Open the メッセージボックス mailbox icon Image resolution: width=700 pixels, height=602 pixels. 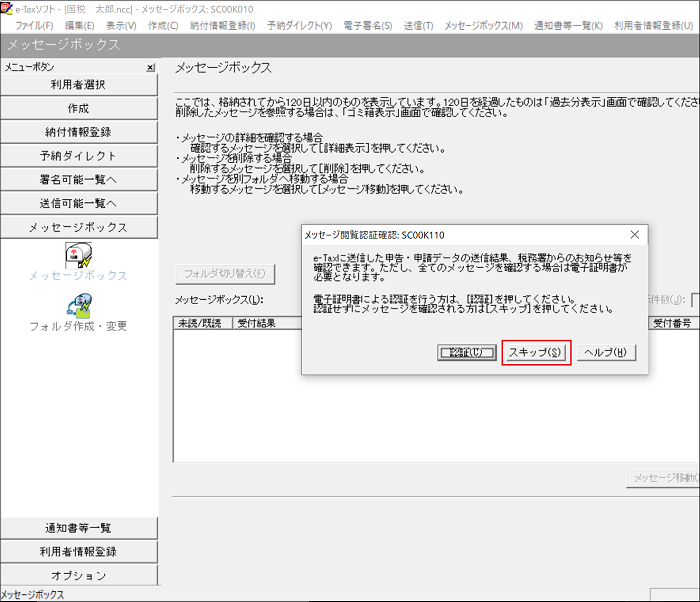click(79, 255)
